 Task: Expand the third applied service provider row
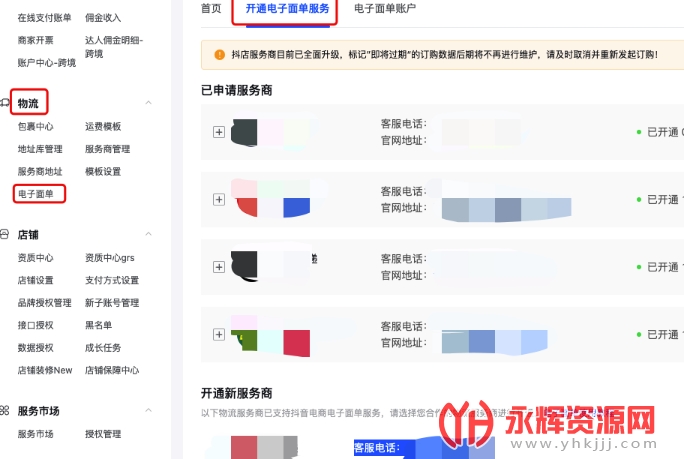pyautogui.click(x=219, y=267)
